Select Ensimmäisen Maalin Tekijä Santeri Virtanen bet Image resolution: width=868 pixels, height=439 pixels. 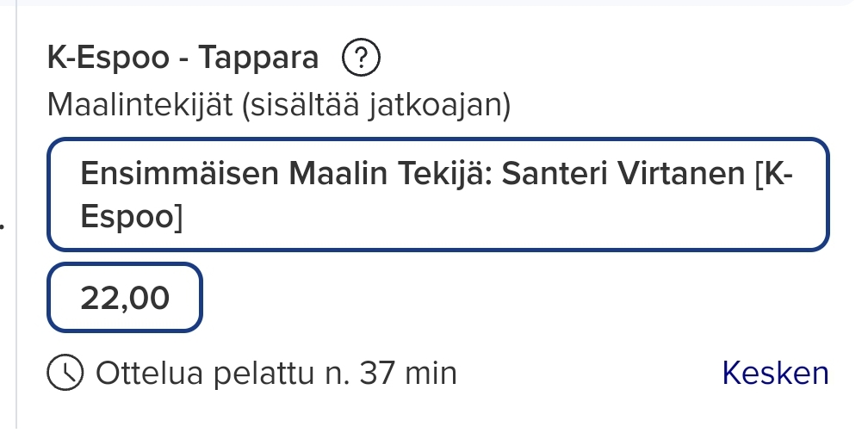(x=437, y=195)
